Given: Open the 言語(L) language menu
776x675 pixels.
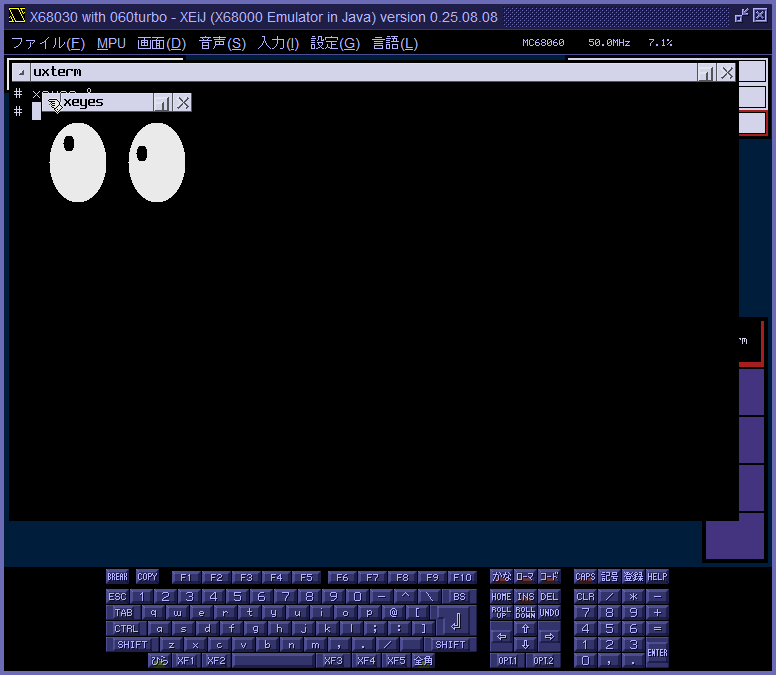Looking at the screenshot, I should click(x=395, y=43).
